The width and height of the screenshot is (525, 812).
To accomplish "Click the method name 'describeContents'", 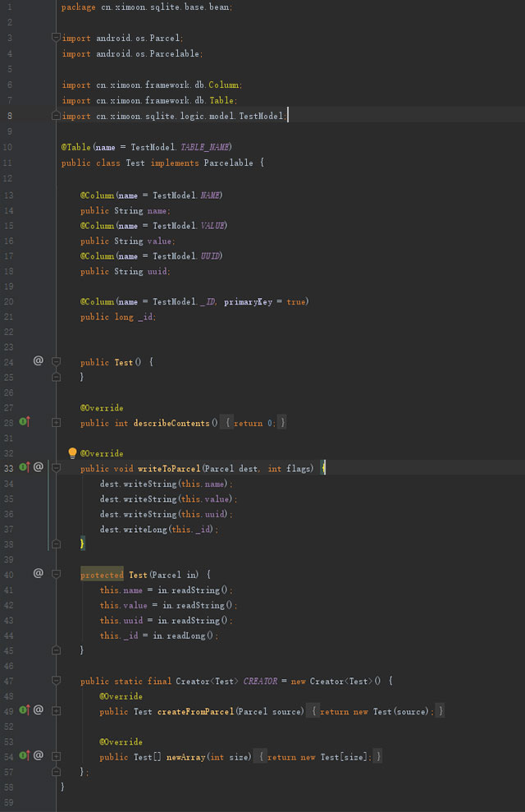I will point(171,423).
